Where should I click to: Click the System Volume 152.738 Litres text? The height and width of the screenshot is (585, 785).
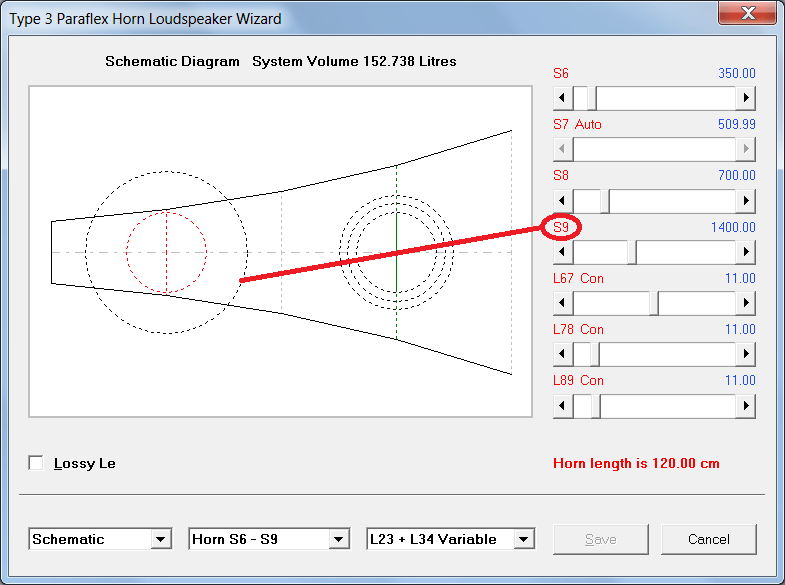(x=354, y=61)
